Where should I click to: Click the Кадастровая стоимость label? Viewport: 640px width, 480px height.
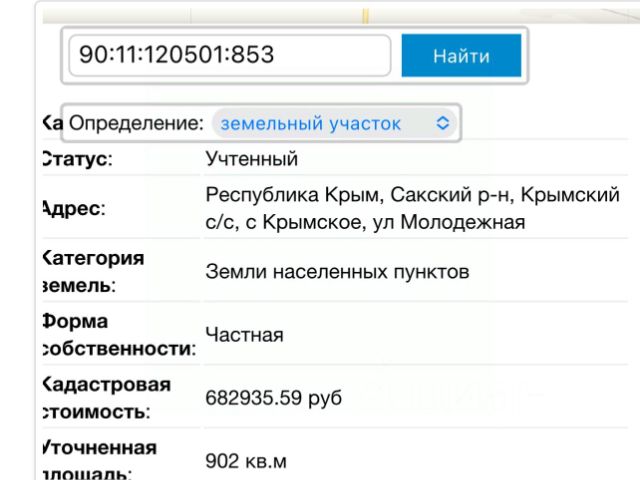coord(106,398)
